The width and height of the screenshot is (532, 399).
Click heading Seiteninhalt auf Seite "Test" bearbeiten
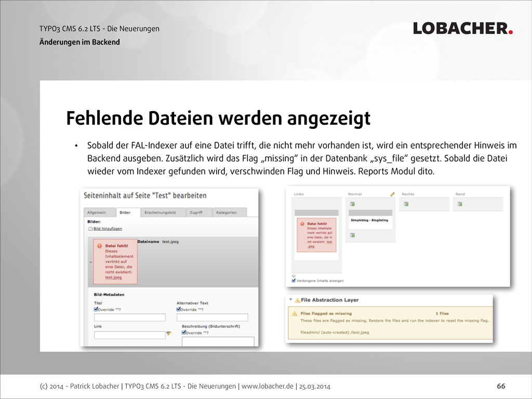pos(145,196)
